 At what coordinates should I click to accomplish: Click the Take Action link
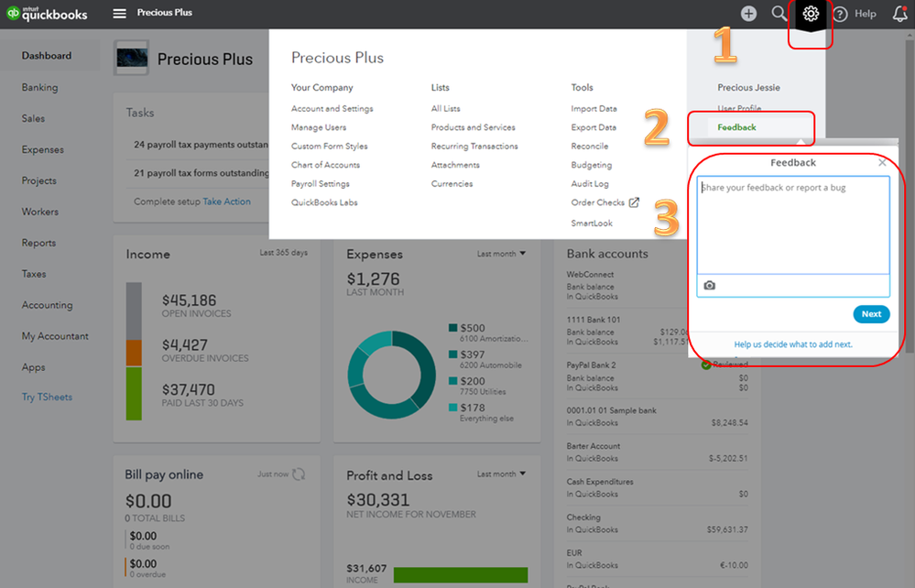(226, 201)
